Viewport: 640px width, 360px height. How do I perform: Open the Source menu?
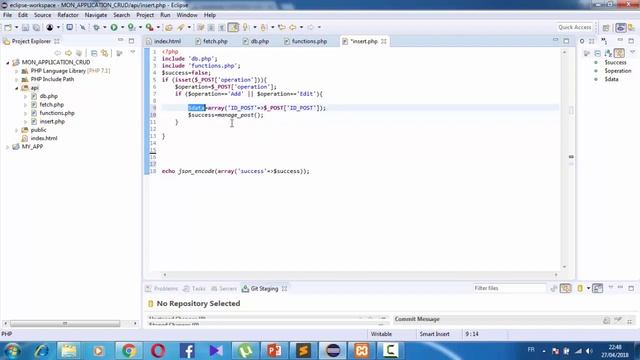click(42, 15)
